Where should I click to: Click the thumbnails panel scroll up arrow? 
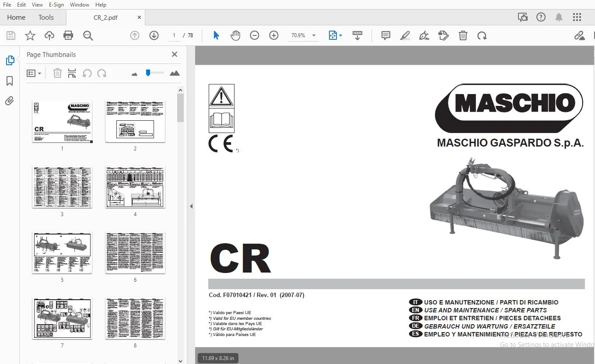tap(180, 90)
